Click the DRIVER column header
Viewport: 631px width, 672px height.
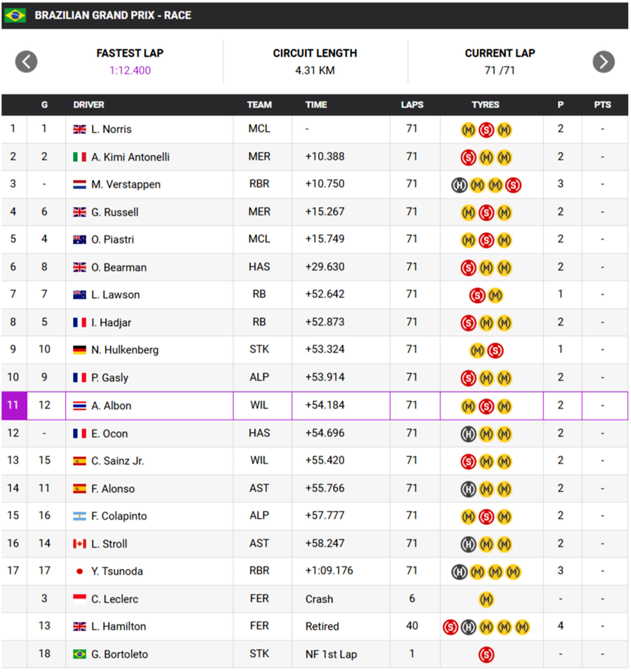[x=89, y=105]
